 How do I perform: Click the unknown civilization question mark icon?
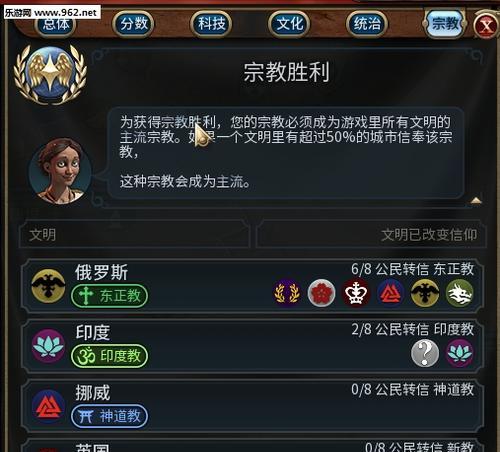(425, 353)
